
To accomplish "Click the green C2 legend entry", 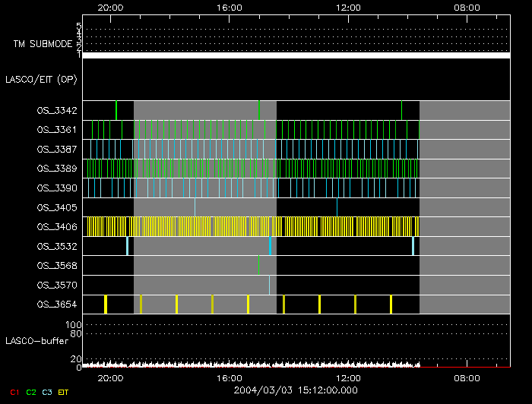I will click(x=30, y=392).
